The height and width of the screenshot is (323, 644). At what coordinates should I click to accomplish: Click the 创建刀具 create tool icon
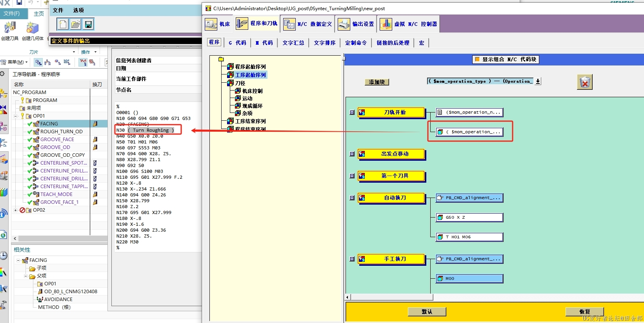[9, 28]
